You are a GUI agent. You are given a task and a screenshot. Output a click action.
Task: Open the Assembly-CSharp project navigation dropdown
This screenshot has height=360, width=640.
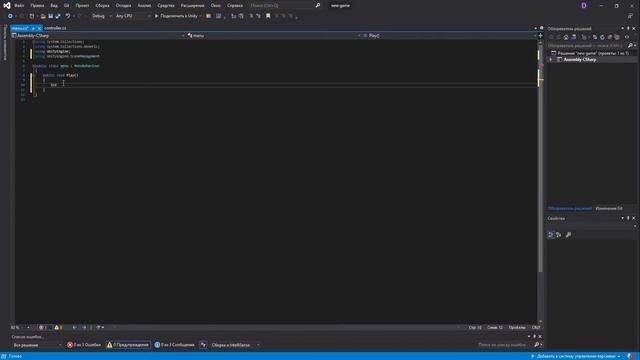tap(98, 36)
